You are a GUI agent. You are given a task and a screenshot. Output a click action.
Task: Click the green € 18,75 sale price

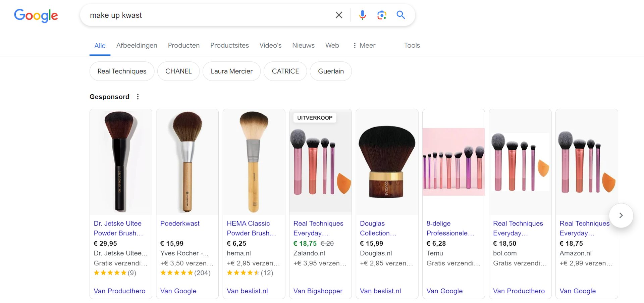coord(305,243)
